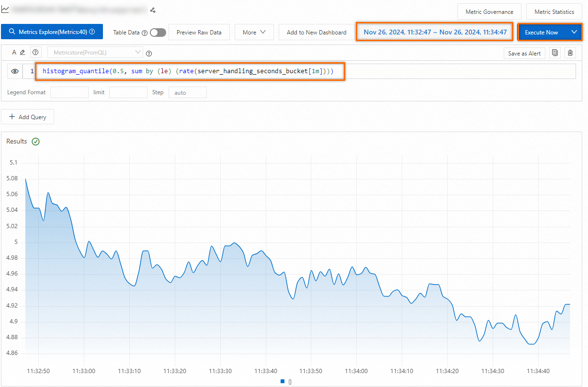Click Preview Raw Data button
The image size is (588, 387).
tap(199, 33)
